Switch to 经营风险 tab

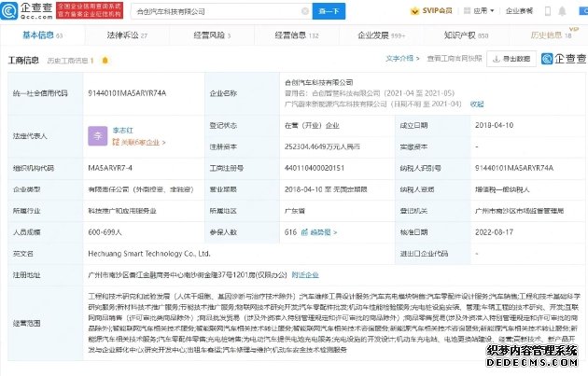[x=212, y=35]
